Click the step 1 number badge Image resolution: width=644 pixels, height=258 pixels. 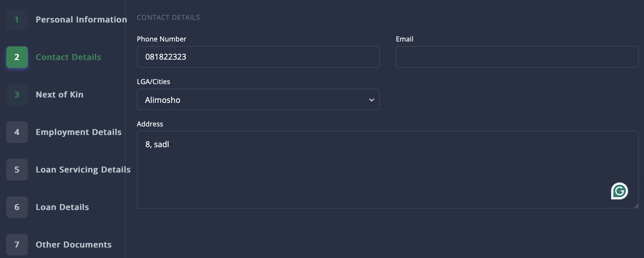[17, 20]
